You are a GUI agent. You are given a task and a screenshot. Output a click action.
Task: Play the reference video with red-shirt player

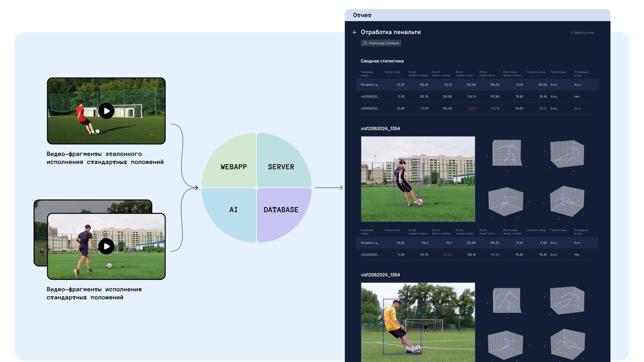click(x=106, y=111)
